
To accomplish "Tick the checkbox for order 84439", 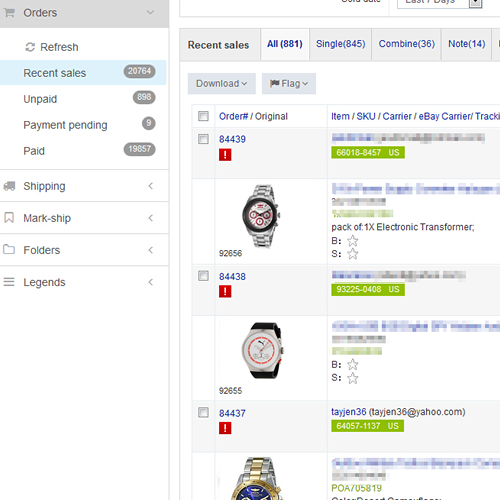I will tap(203, 139).
